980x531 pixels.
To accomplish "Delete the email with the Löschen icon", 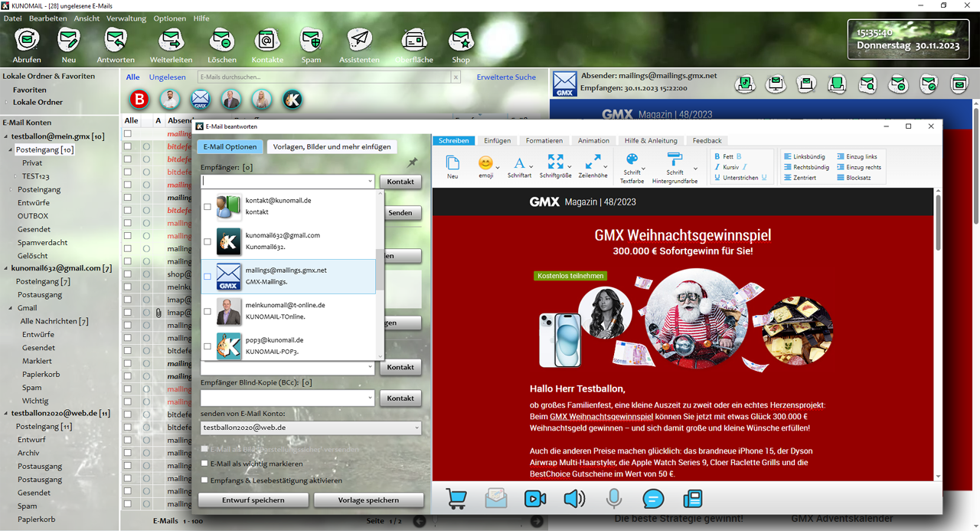I will 222,39.
